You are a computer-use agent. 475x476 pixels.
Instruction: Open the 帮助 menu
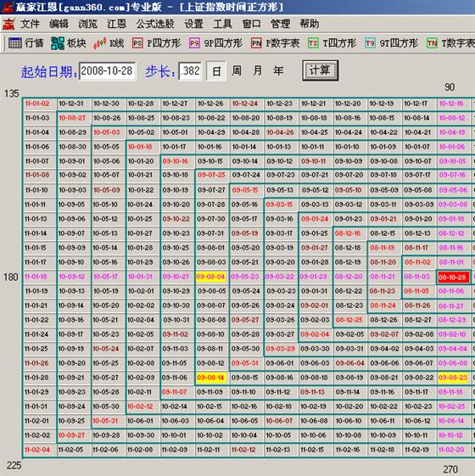pyautogui.click(x=310, y=24)
